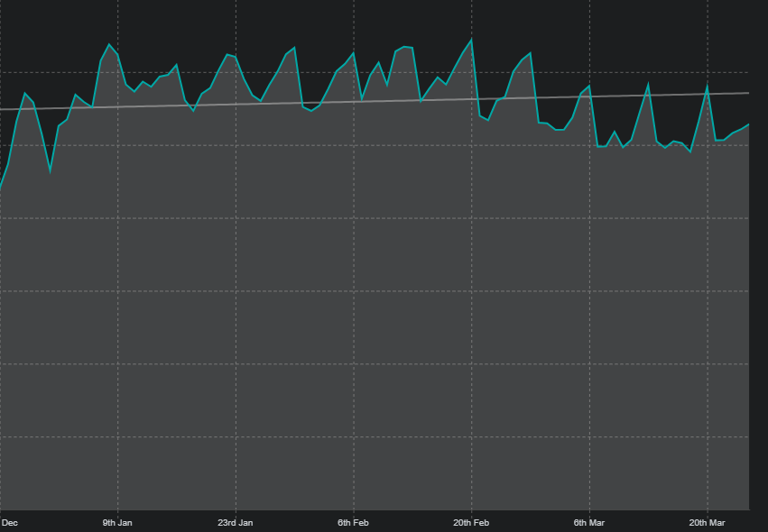This screenshot has width=768, height=532.
Task: Click the teal peak just before 23rd Jan
Action: (x=227, y=54)
